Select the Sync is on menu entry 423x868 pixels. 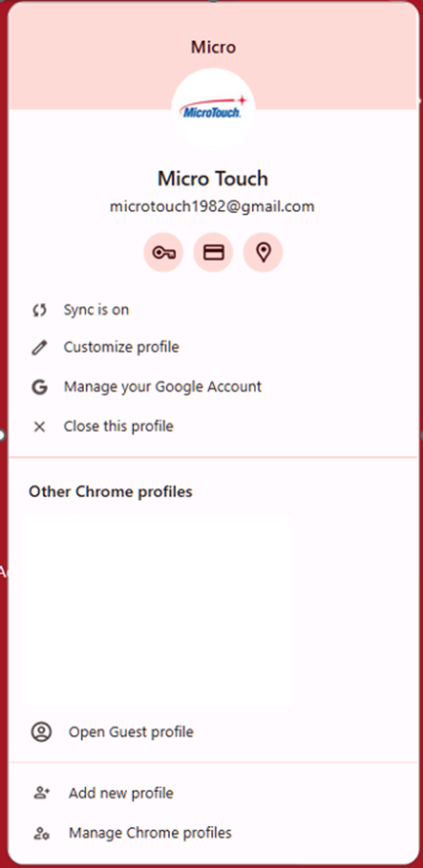tap(213, 310)
